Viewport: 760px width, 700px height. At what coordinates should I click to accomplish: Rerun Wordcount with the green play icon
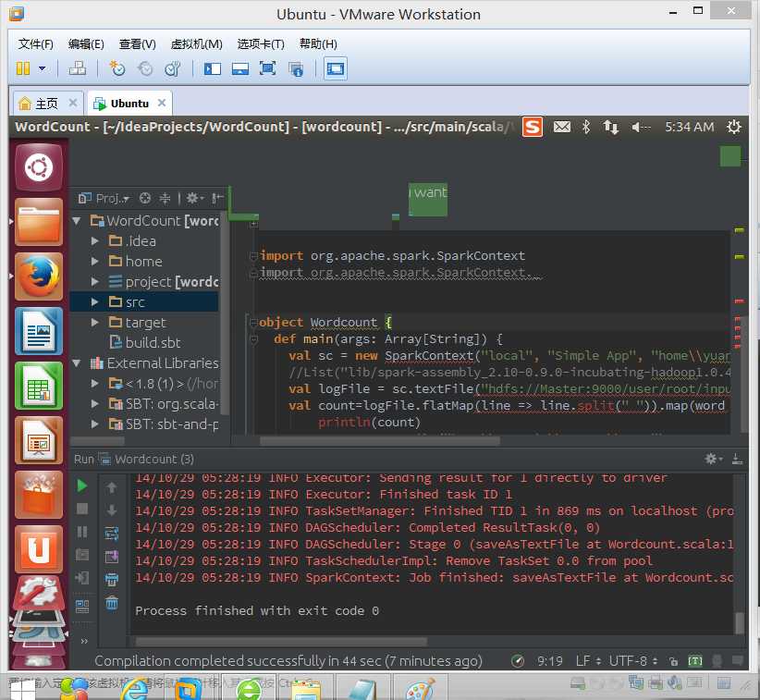pos(82,485)
